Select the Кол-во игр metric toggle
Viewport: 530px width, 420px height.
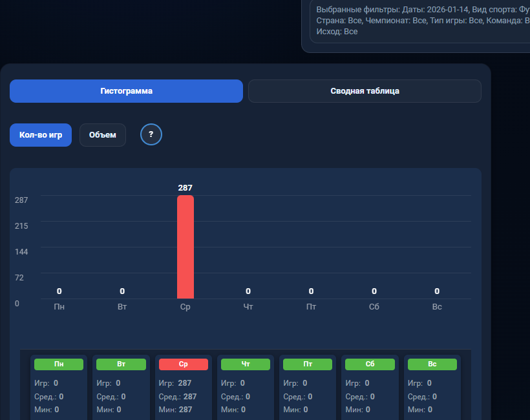41,135
